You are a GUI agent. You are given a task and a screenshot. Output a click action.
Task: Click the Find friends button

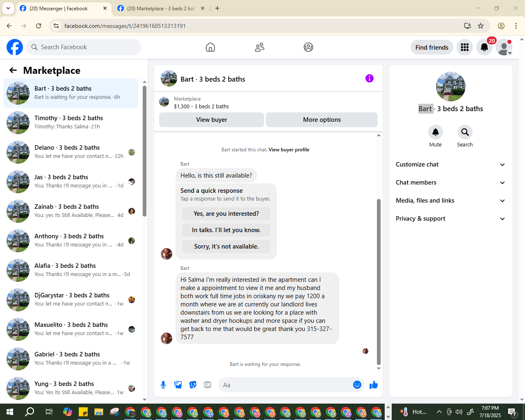(x=432, y=47)
